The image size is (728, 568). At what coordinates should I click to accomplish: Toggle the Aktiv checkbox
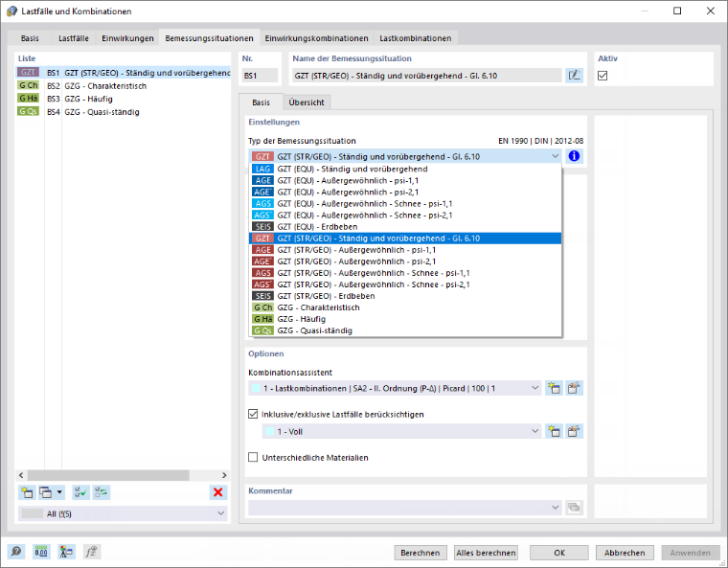pos(603,76)
